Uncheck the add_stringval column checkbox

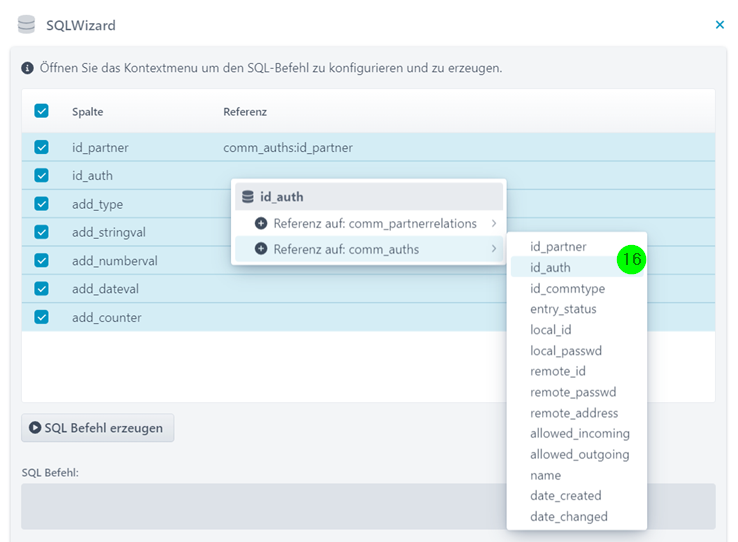tap(41, 232)
